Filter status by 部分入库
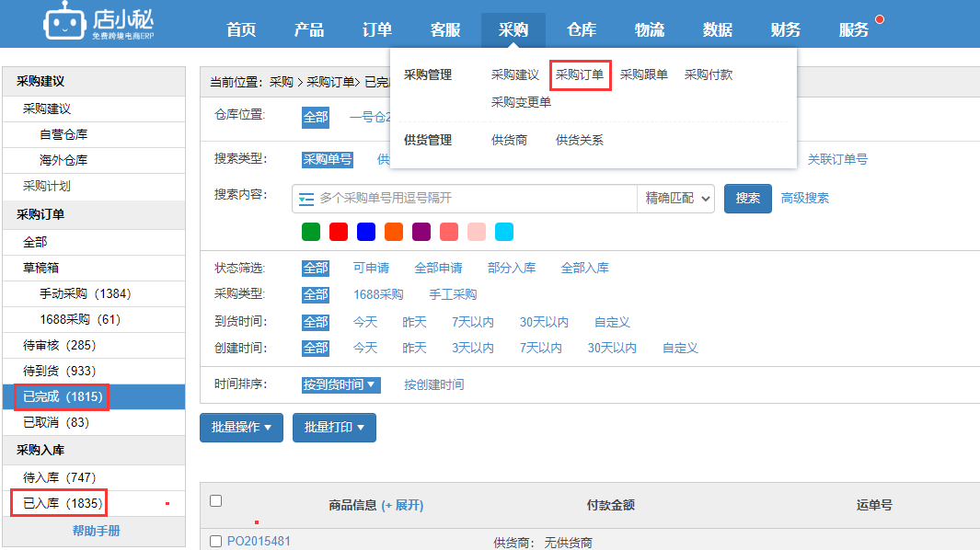The image size is (980, 550). [512, 269]
